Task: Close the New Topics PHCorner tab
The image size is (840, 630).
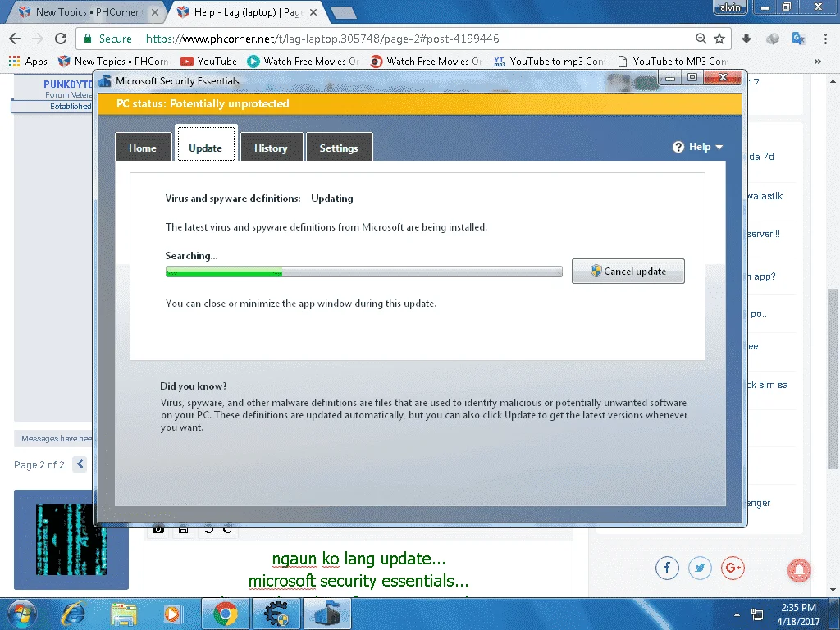Action: click(x=155, y=11)
